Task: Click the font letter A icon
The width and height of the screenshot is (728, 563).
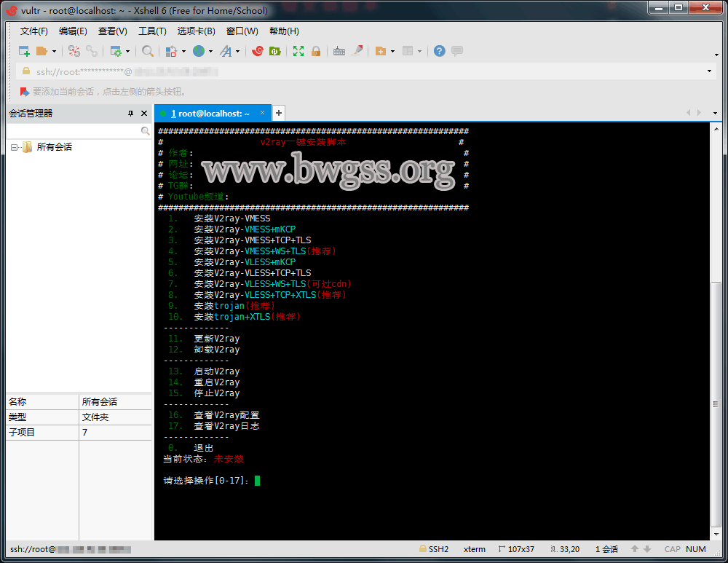Action: click(226, 51)
